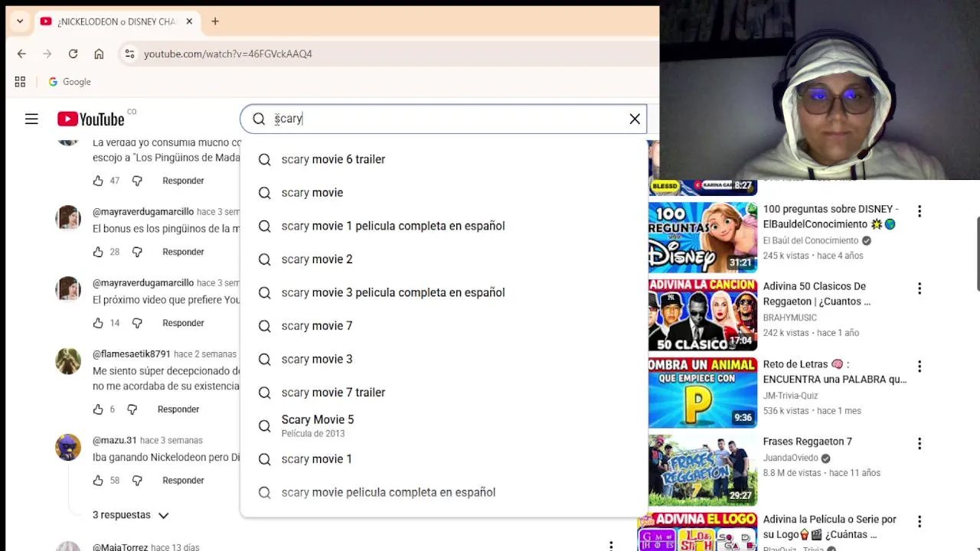Open a new browser tab
This screenshot has width=980, height=551.
coord(215,21)
